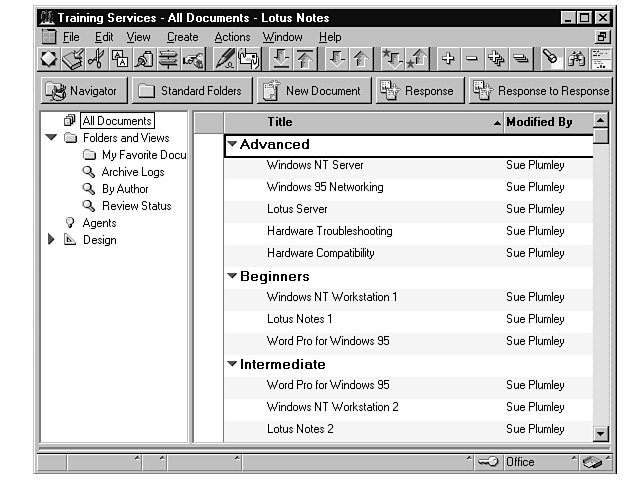Click the pencil Edit Document icon
Image resolution: width=640 pixels, height=480 pixels.
tap(224, 59)
